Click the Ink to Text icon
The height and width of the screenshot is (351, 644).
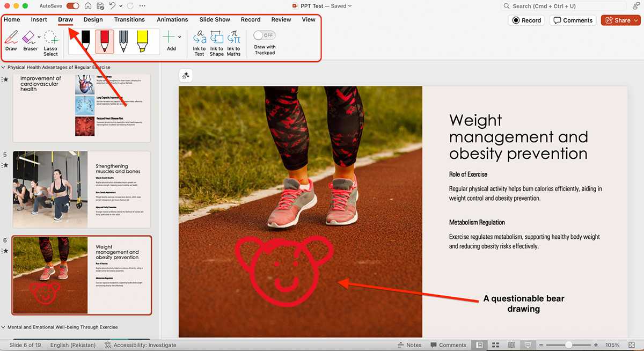tap(199, 42)
